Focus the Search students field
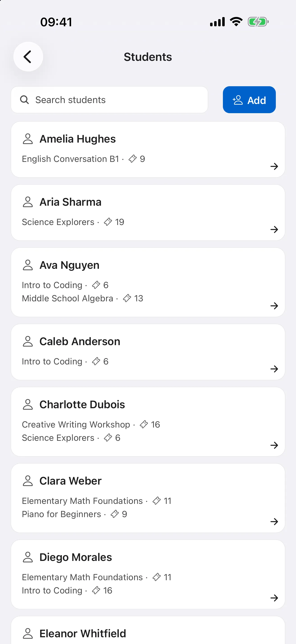The width and height of the screenshot is (296, 644). tap(109, 100)
